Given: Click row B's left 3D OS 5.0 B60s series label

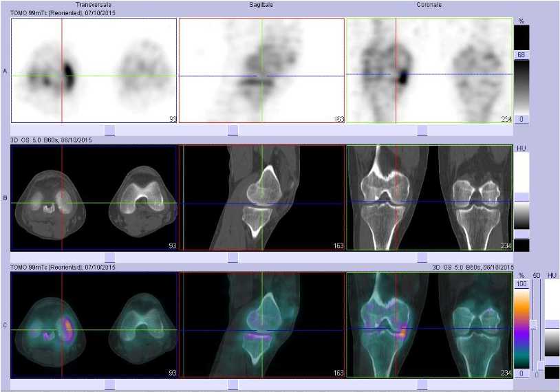Looking at the screenshot, I should 51,140.
